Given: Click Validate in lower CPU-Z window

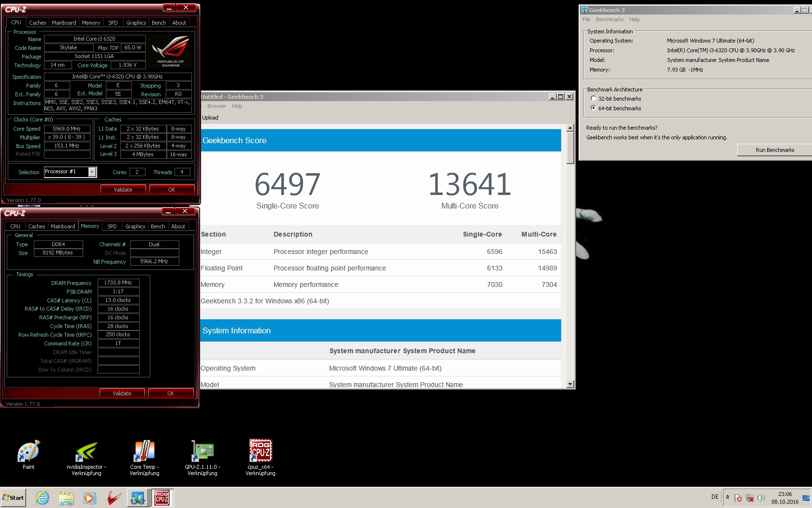Looking at the screenshot, I should tap(122, 393).
